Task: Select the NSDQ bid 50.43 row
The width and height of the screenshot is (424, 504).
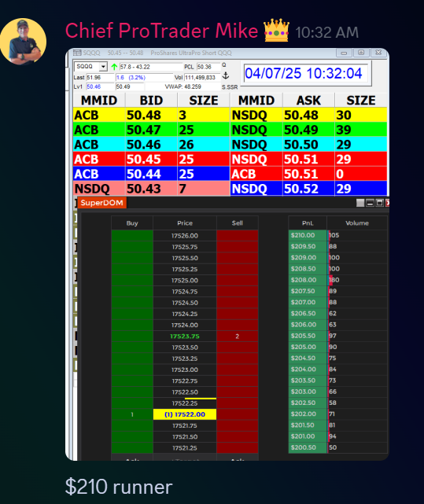Action: (x=151, y=189)
